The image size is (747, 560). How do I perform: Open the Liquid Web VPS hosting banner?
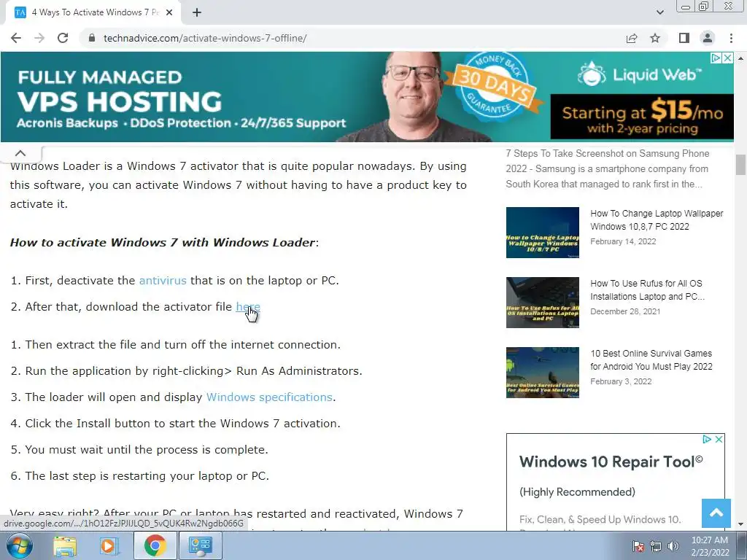pos(367,97)
